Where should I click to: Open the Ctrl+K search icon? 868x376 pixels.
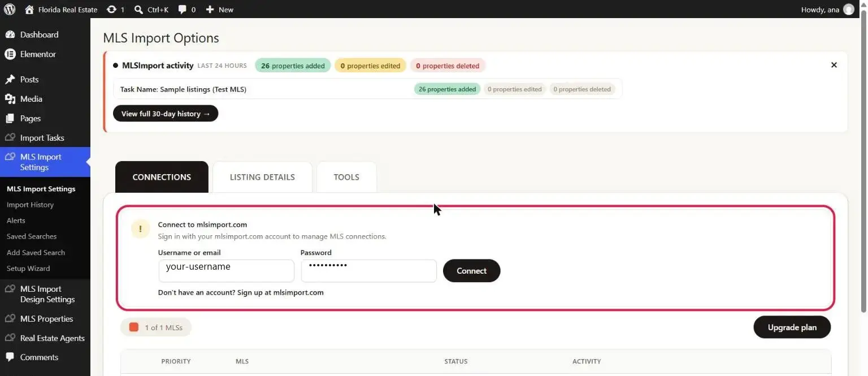coord(138,10)
